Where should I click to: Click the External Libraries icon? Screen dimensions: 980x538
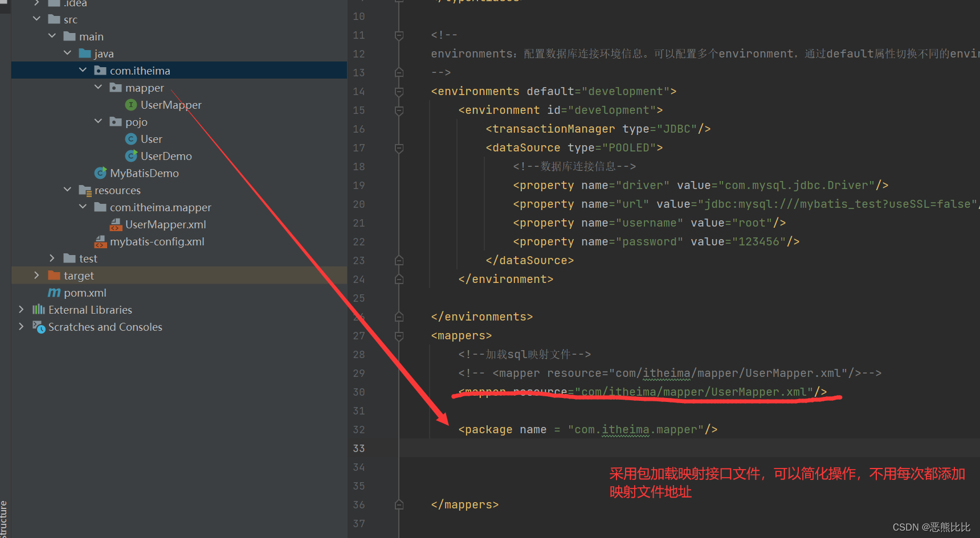click(39, 310)
